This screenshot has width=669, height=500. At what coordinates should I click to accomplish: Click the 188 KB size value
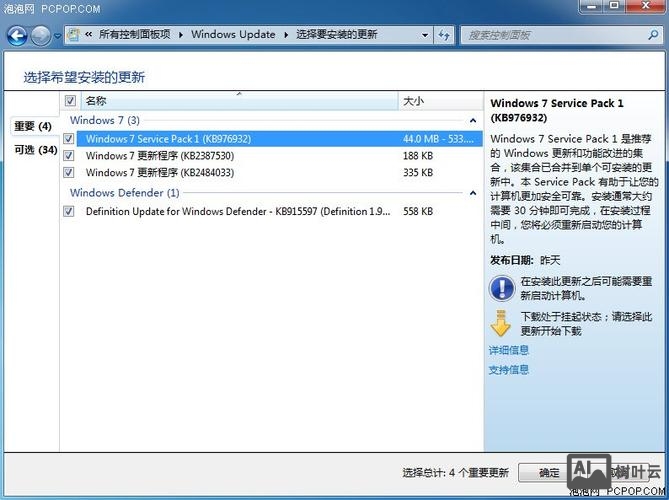(x=418, y=156)
